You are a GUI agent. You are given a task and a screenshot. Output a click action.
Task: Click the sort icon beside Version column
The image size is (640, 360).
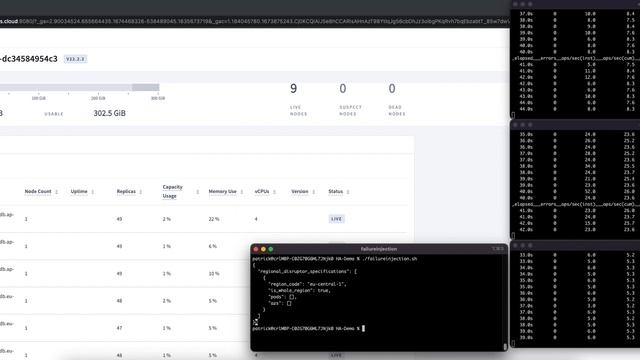point(313,192)
